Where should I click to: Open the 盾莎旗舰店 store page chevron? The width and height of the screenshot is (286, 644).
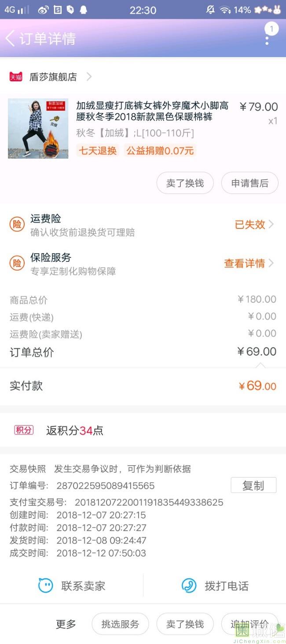(x=89, y=77)
